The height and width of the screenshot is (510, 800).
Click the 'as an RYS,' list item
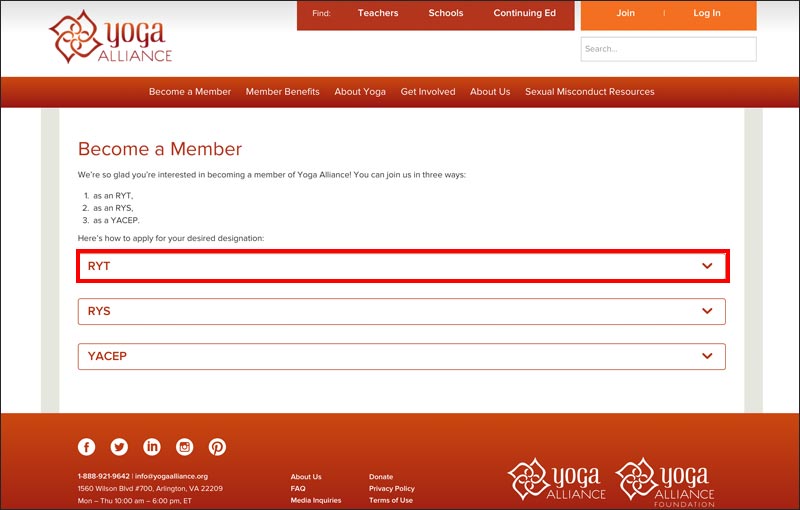(113, 208)
